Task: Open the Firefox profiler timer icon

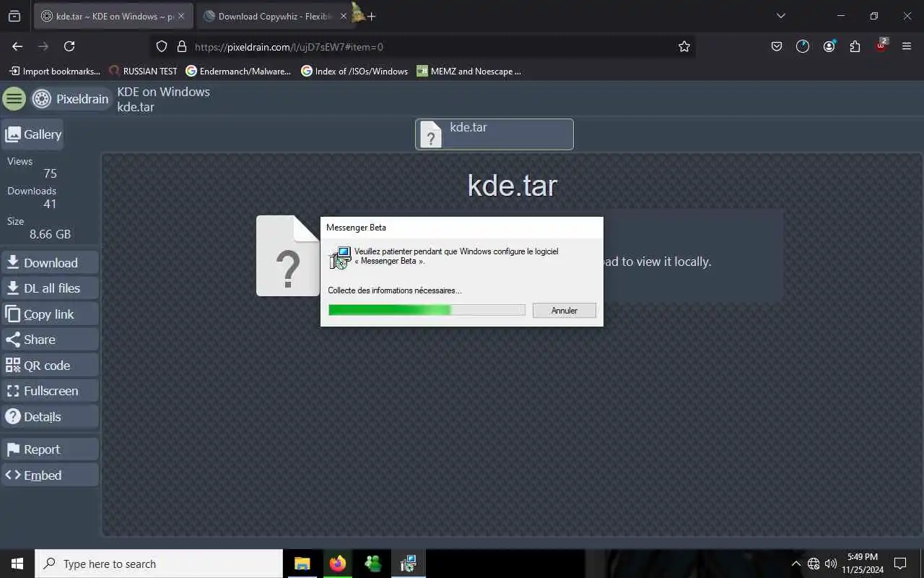Action: [x=803, y=46]
